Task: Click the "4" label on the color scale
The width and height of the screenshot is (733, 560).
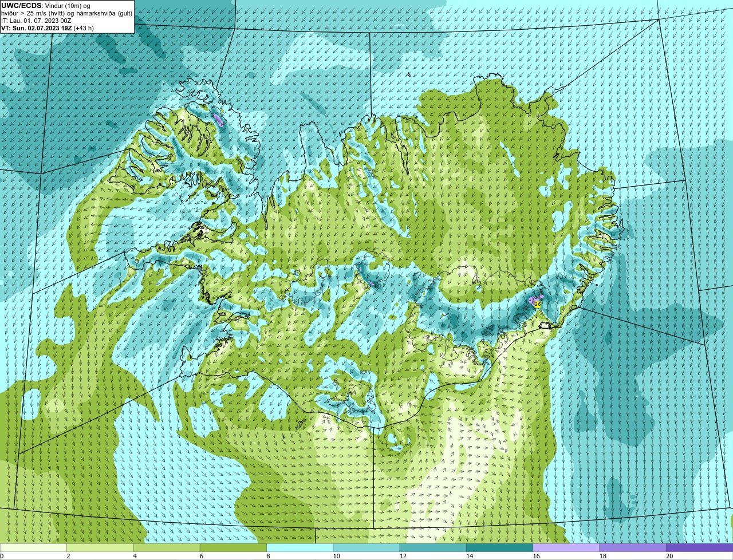Action: (135, 556)
